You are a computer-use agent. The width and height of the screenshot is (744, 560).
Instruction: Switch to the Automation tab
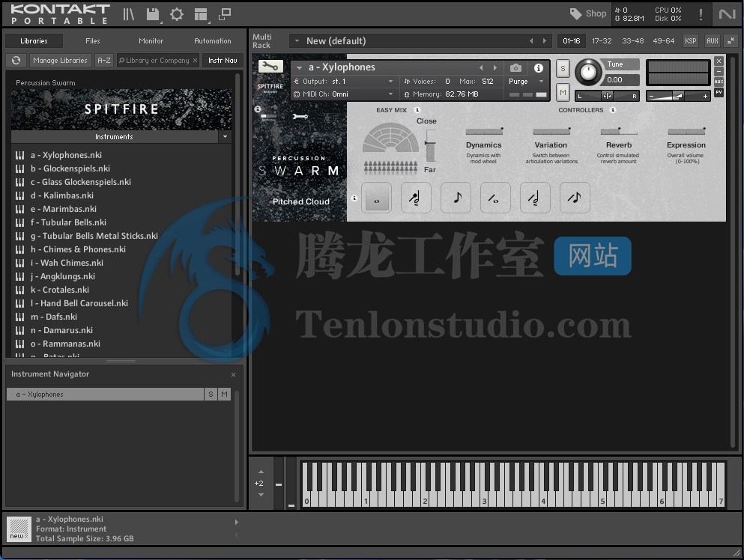[x=213, y=40]
